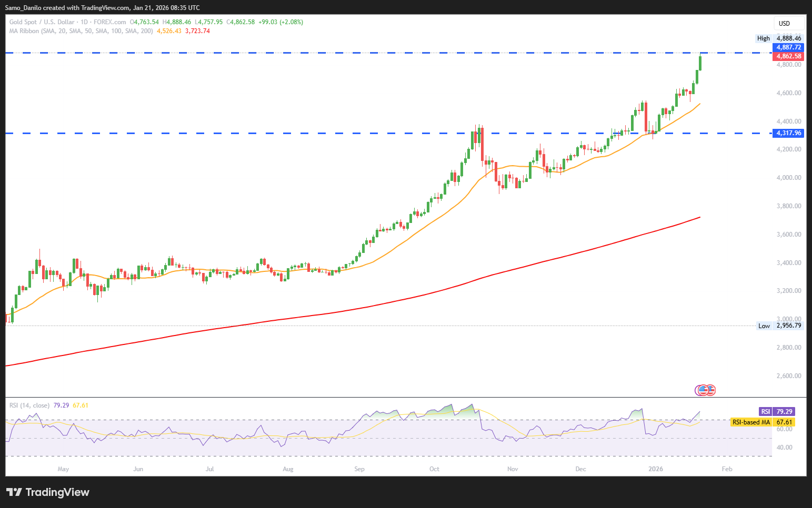Image resolution: width=812 pixels, height=508 pixels.
Task: Open the RSI (14, close) indicator legend
Action: (x=29, y=405)
